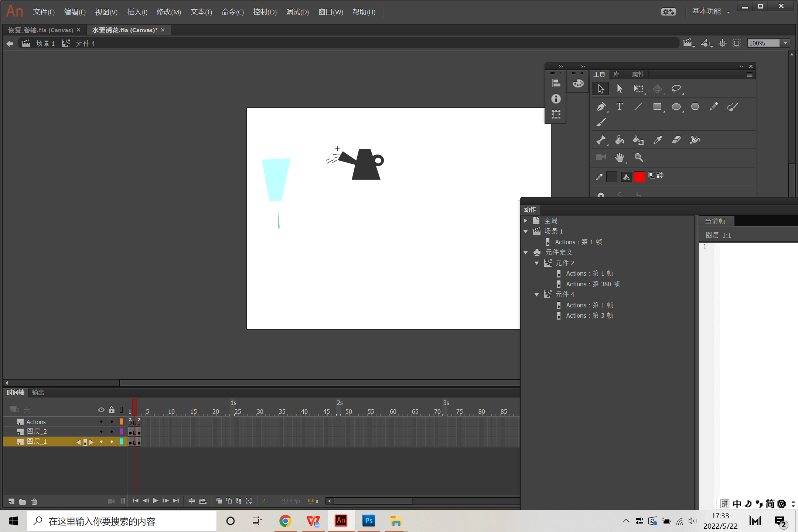
Task: Expand the 全局 tree node
Action: (x=525, y=221)
